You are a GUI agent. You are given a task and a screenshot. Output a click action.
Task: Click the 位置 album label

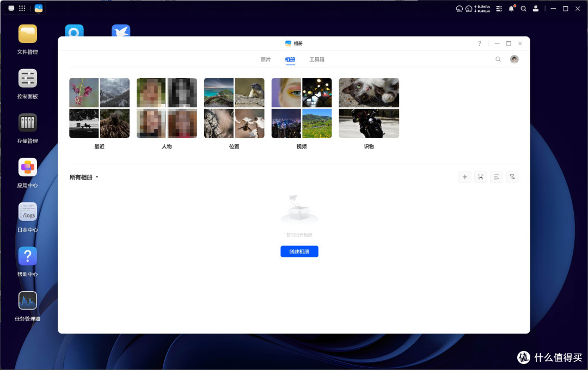(x=234, y=146)
